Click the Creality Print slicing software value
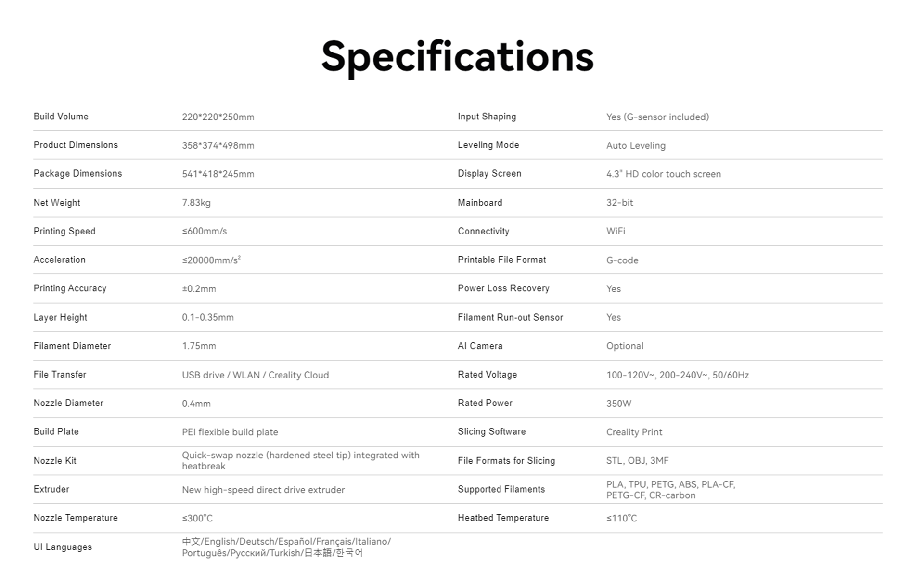This screenshot has width=924, height=586. pos(634,432)
